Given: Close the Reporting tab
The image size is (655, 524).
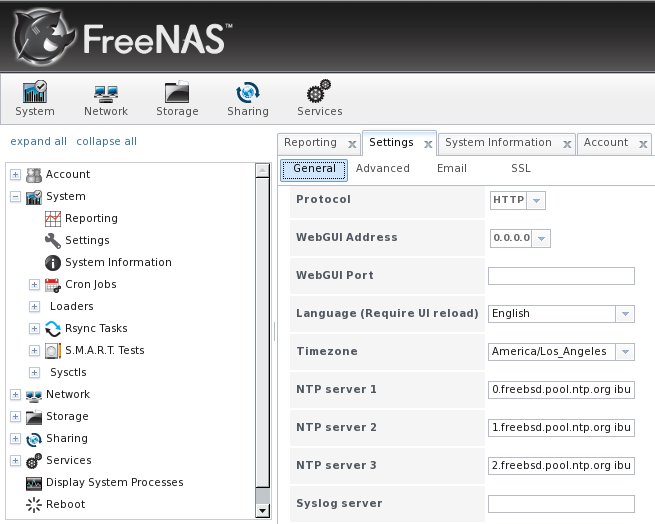Looking at the screenshot, I should 352,144.
